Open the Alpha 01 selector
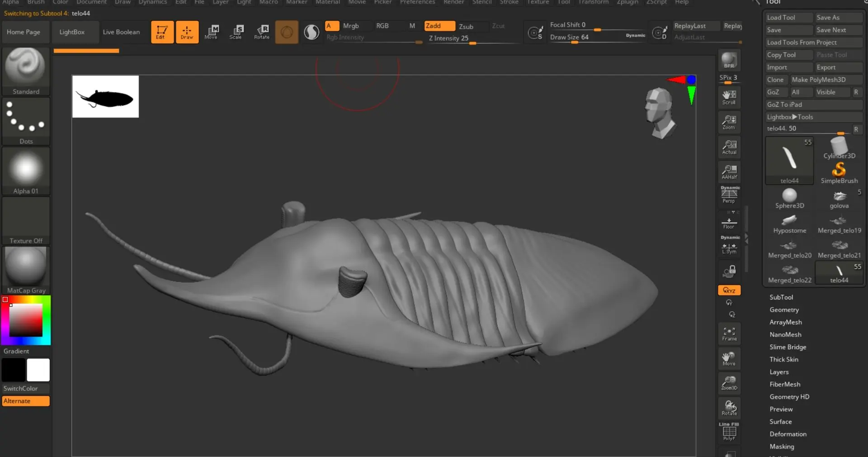This screenshot has width=868, height=457. click(26, 171)
